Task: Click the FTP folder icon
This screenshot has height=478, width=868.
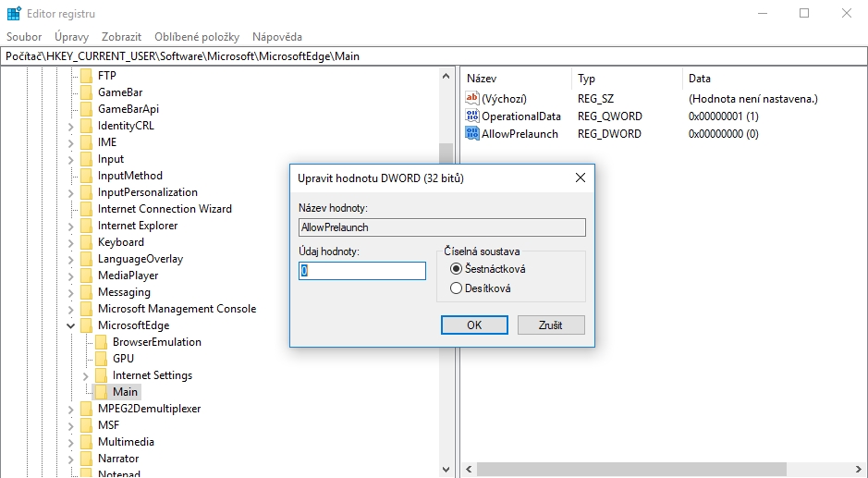Action: coord(86,75)
